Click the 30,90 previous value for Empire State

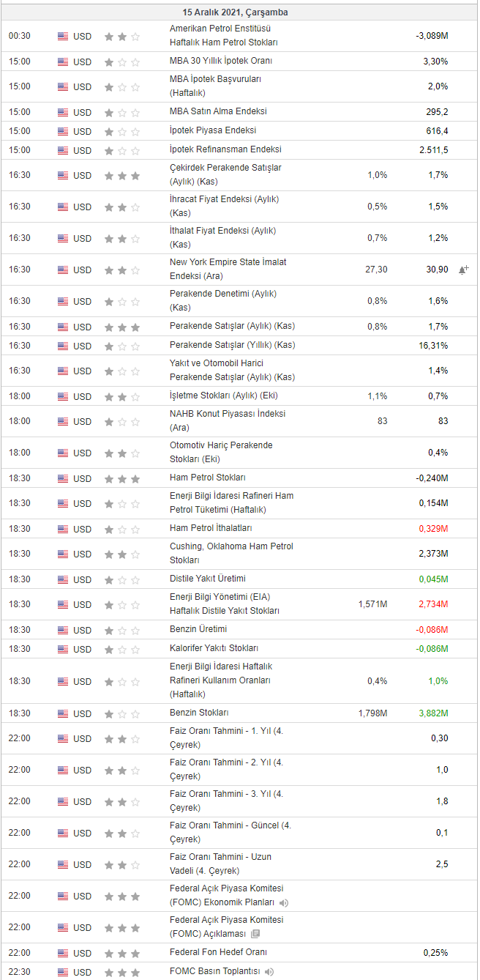pyautogui.click(x=438, y=270)
